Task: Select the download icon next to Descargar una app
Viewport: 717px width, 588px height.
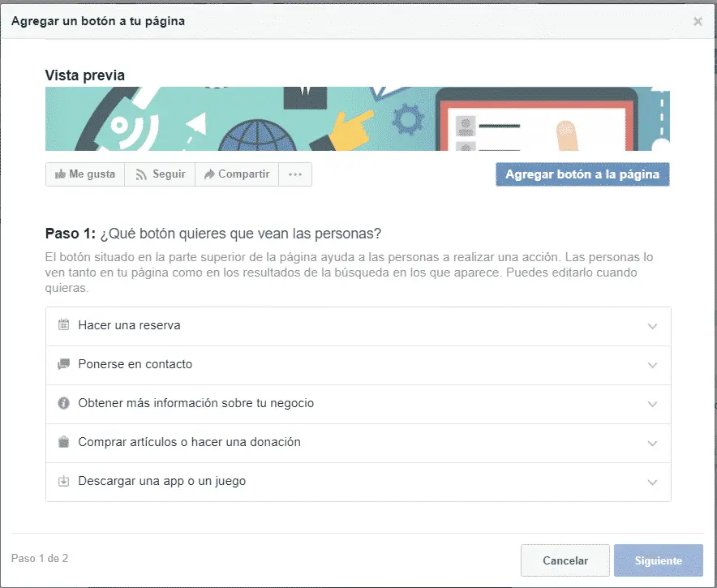Action: [63, 482]
